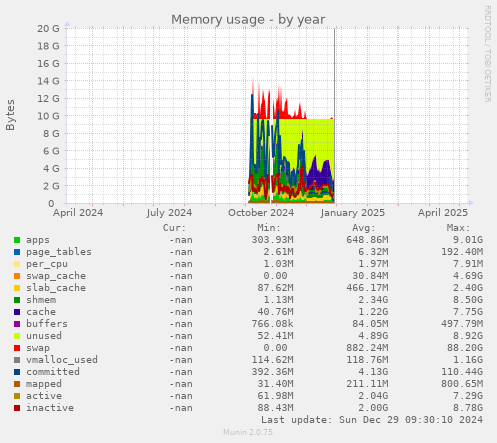Click the "buffers" legend label
This screenshot has width=497, height=443.
(47, 324)
